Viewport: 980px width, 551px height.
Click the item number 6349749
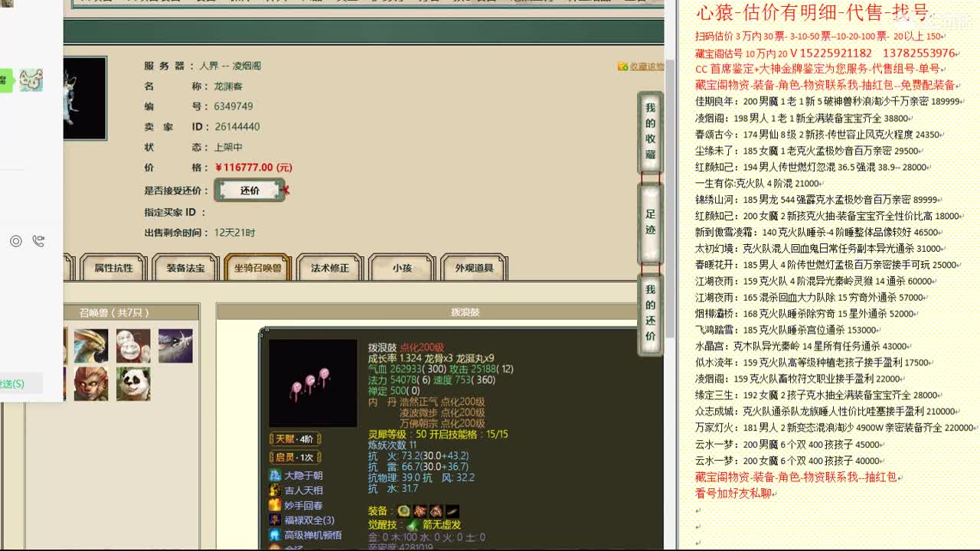(x=234, y=106)
